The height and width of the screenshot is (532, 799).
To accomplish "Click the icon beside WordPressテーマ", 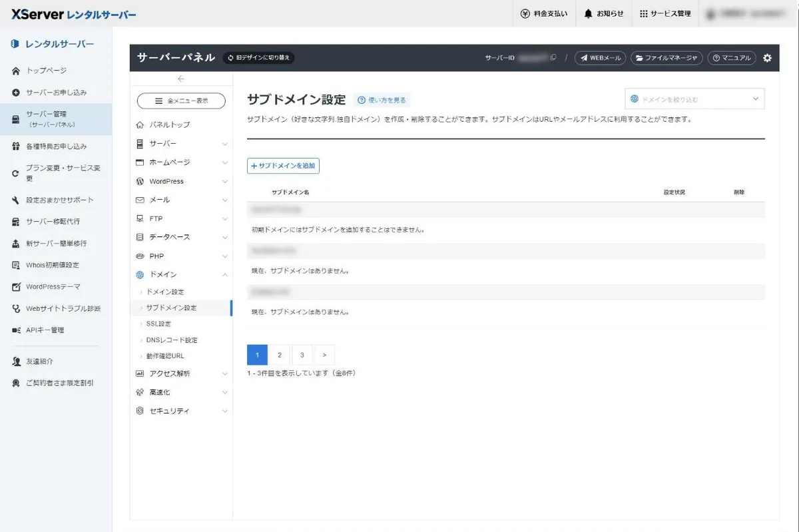I will point(16,287).
